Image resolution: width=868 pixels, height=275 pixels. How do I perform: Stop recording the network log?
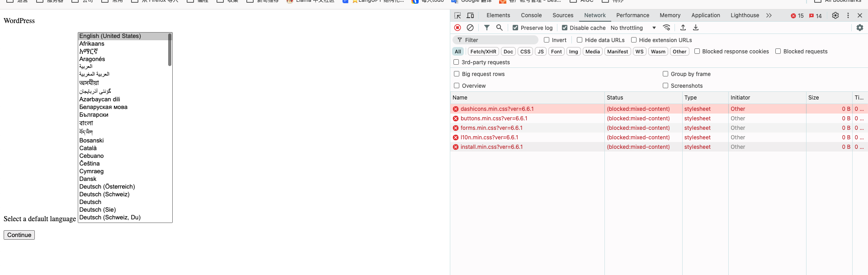click(x=458, y=28)
